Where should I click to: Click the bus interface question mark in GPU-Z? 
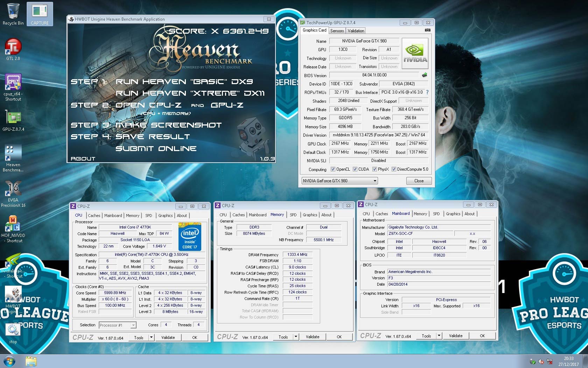click(x=427, y=92)
